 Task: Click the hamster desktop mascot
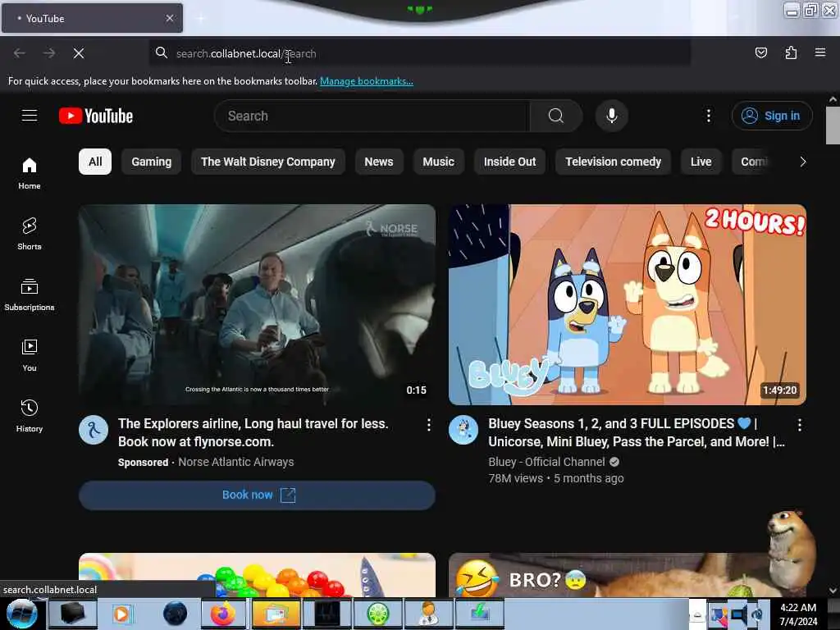click(791, 551)
